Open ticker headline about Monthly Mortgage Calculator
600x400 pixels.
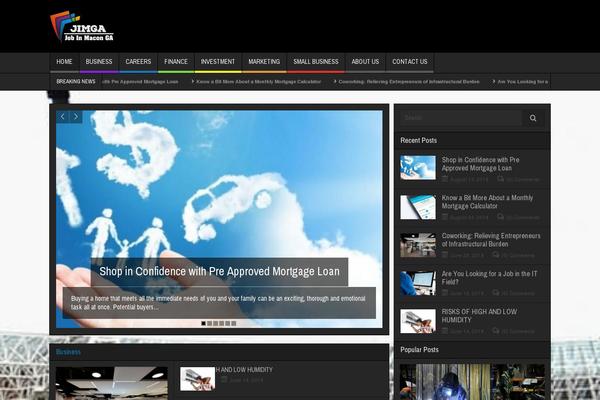tap(258, 82)
